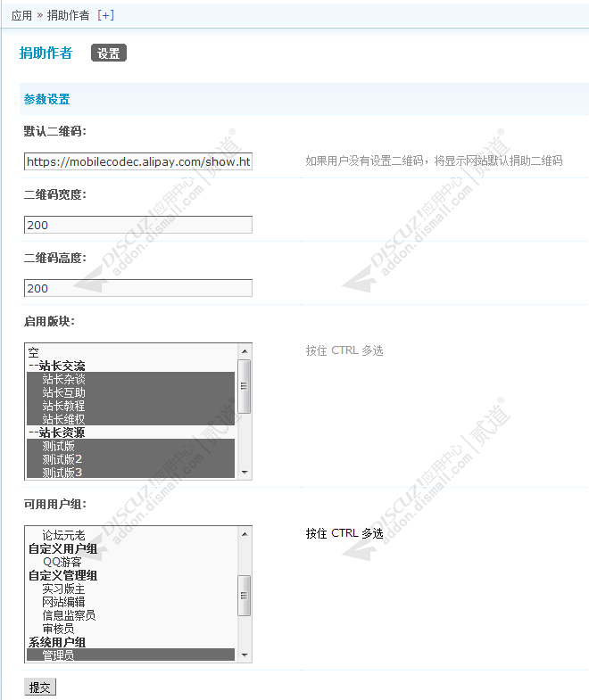Image resolution: width=589 pixels, height=700 pixels.
Task: Select 测试版 in forum list
Action: 130,446
